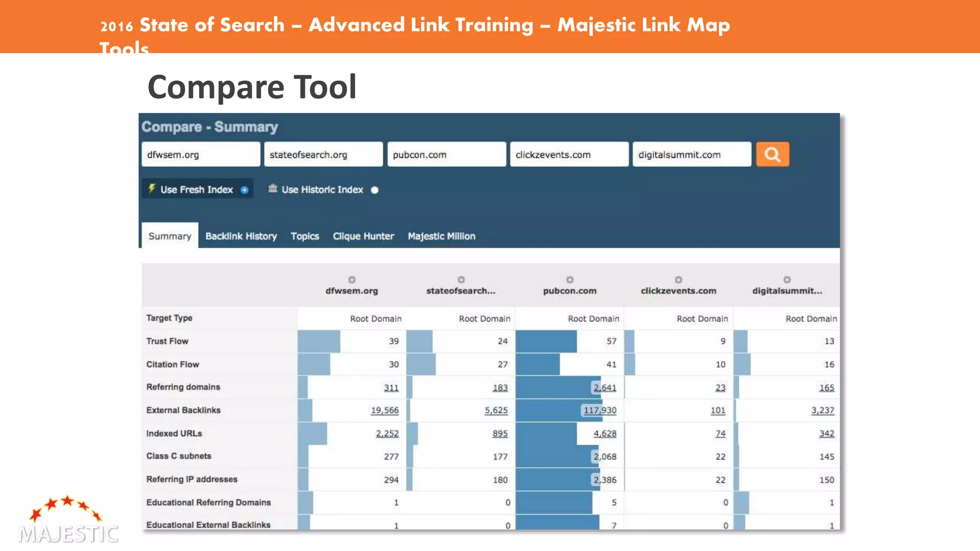Click the digitalsummit.com input field

[692, 154]
